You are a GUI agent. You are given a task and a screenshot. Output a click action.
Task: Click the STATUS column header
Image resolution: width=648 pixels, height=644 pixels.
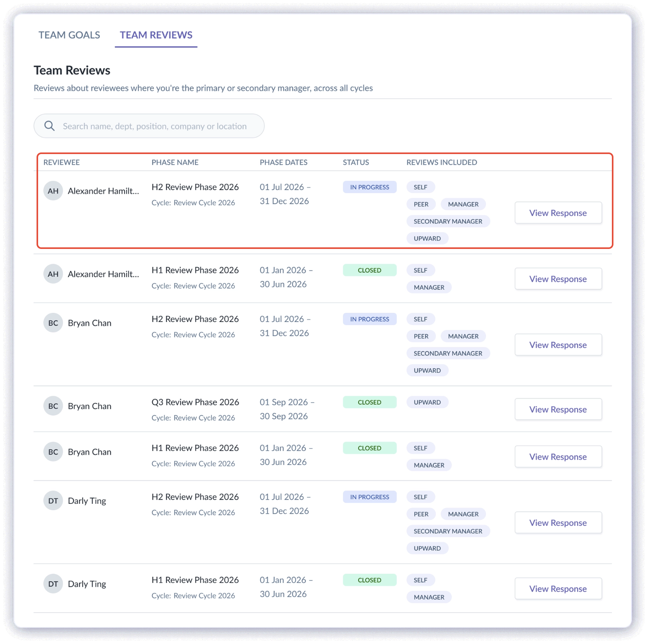pyautogui.click(x=356, y=162)
